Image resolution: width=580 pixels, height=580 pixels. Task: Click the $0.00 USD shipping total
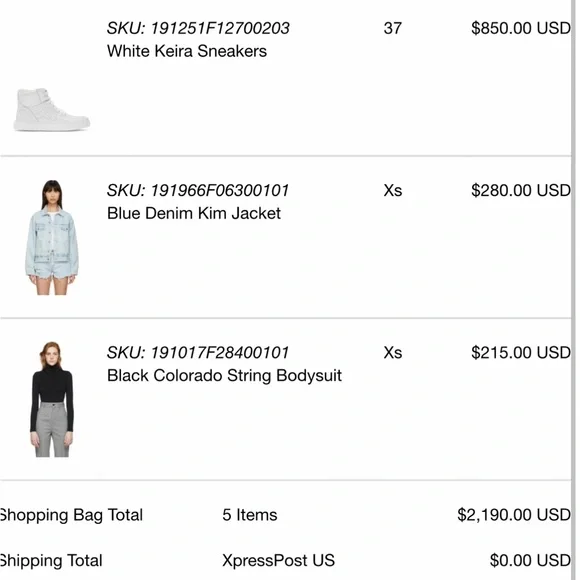click(530, 560)
